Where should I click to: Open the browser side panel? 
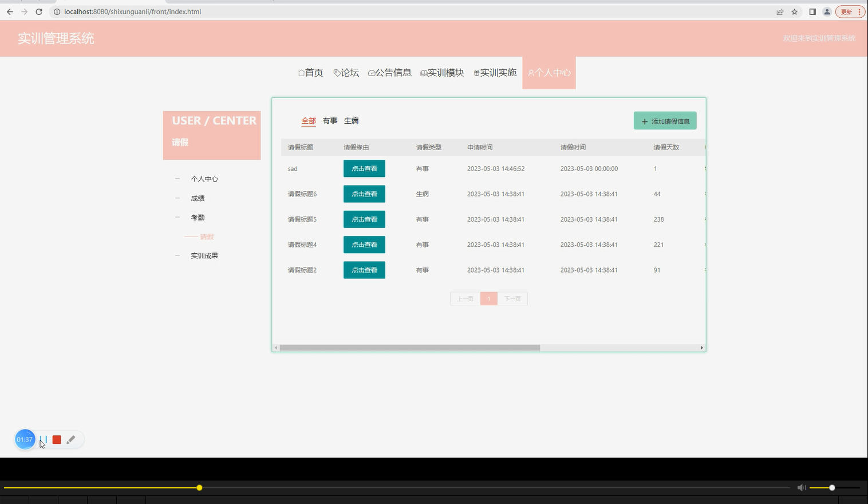pyautogui.click(x=812, y=11)
